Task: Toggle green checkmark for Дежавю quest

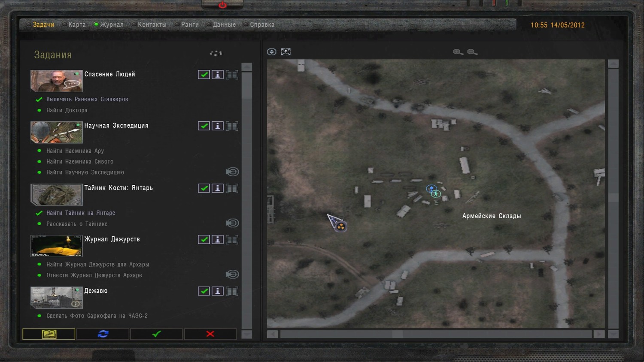Action: click(204, 291)
